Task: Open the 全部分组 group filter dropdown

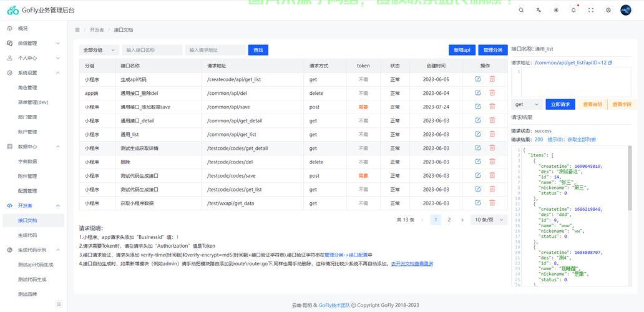Action: tap(99, 50)
